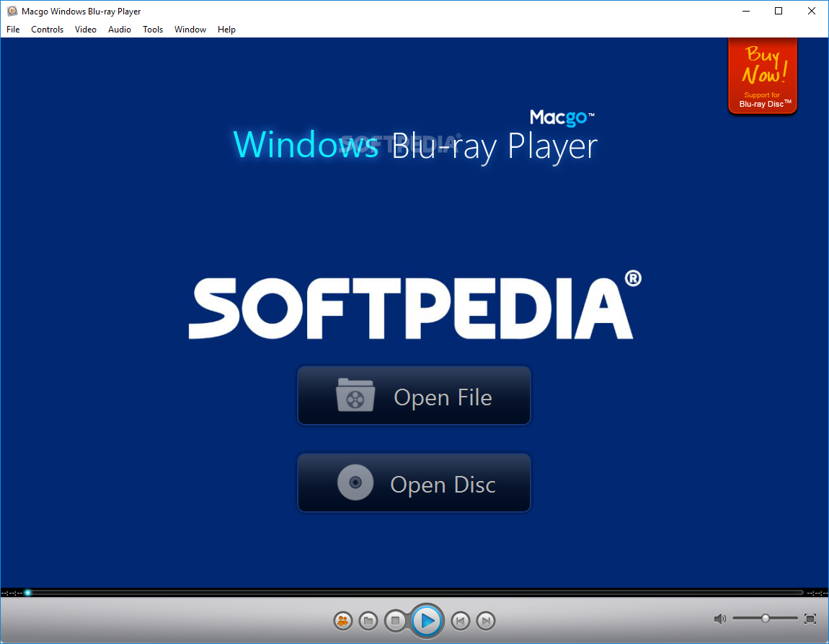The image size is (829, 644).
Task: Click the share/recommend icon in control bar
Action: point(343,621)
